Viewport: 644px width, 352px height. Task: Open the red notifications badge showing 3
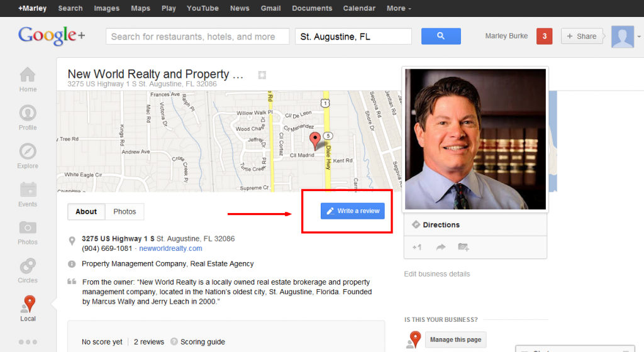544,36
